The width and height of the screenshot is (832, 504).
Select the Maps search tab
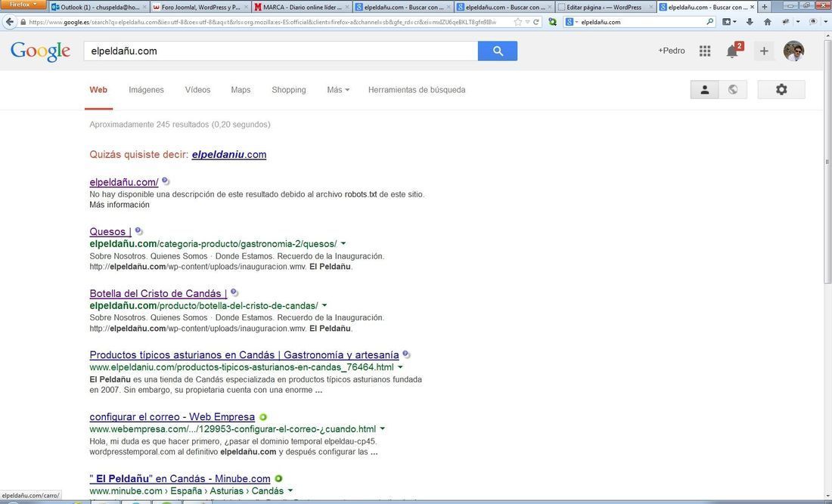(241, 90)
